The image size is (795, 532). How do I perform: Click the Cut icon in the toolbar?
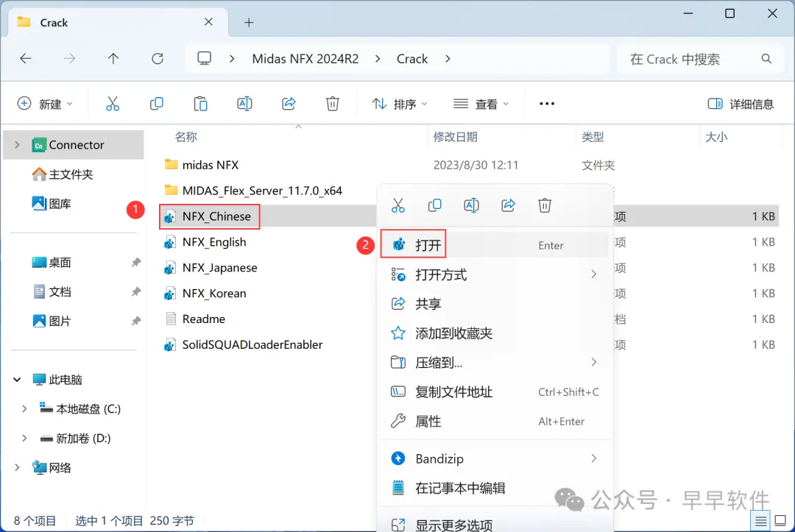[x=113, y=104]
